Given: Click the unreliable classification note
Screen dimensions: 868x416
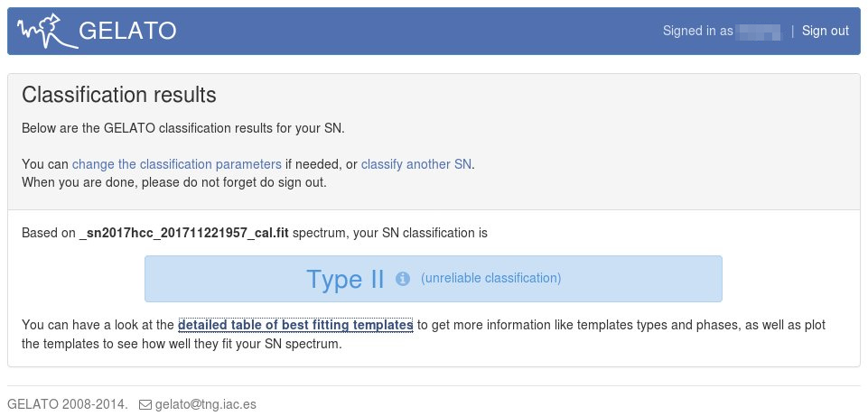Looking at the screenshot, I should [x=490, y=278].
